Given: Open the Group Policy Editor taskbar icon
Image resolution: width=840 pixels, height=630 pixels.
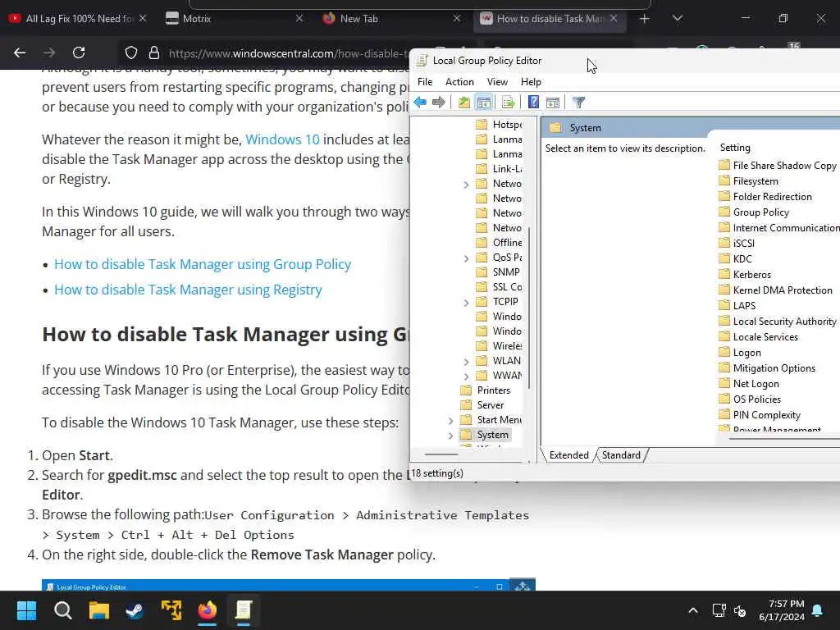Looking at the screenshot, I should click(244, 610).
